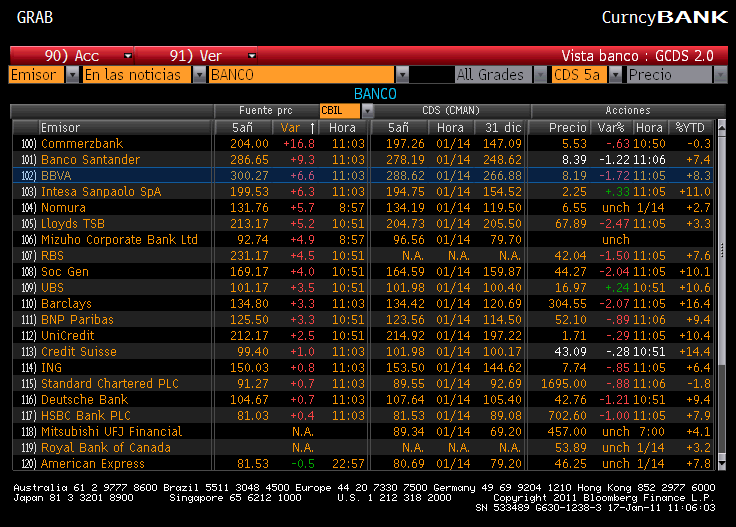Sort by the Var column header
Image resolution: width=736 pixels, height=527 pixels.
[295, 128]
